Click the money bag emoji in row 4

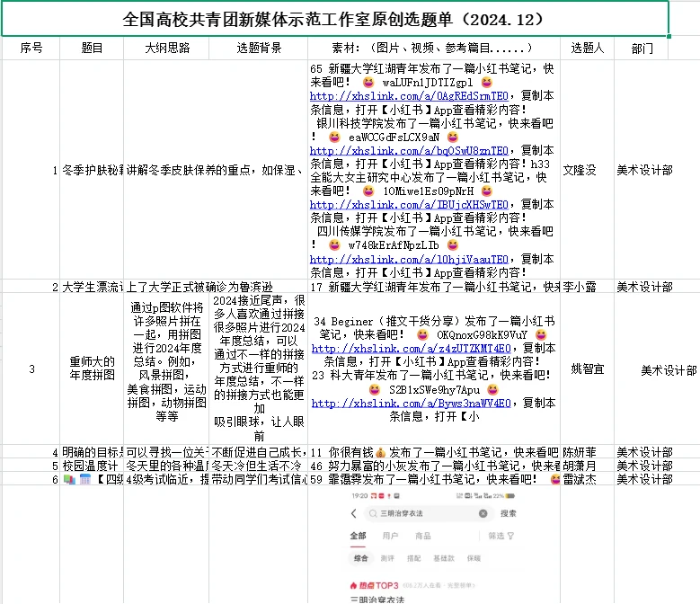point(381,452)
